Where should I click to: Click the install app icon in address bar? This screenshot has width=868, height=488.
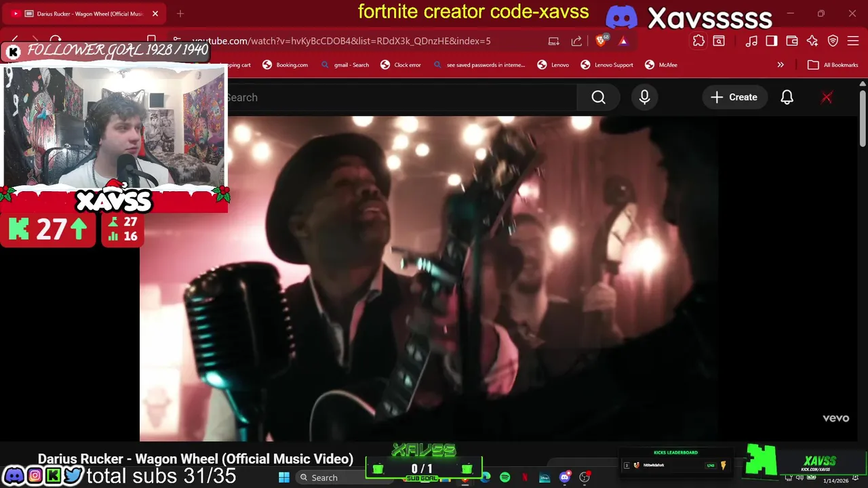pos(554,41)
